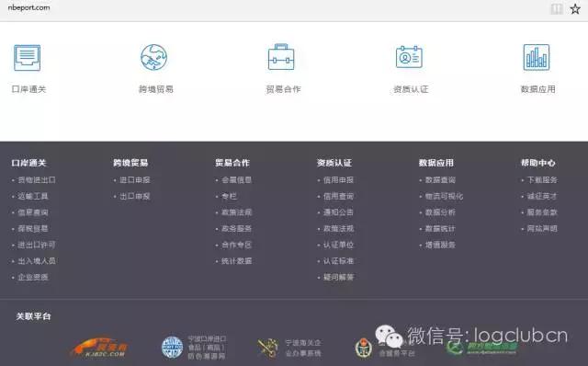Bookmark page with the star icon
588x366 pixels.
(575, 8)
